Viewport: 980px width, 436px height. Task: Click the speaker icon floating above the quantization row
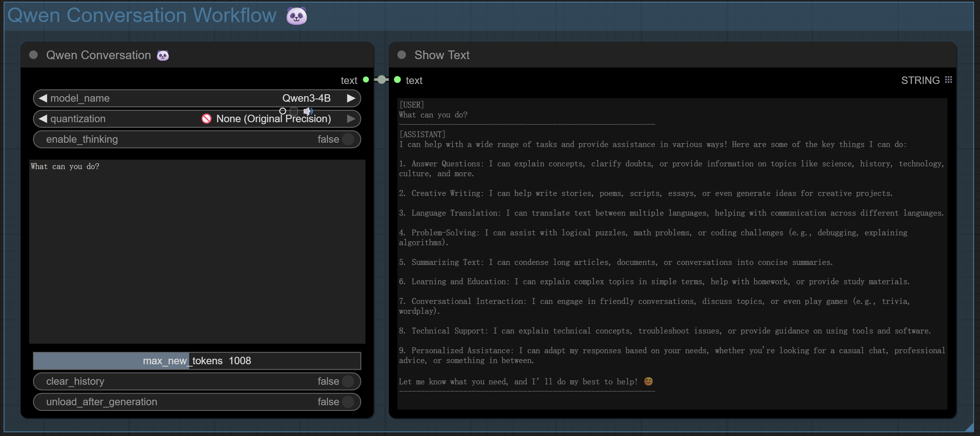tap(308, 111)
